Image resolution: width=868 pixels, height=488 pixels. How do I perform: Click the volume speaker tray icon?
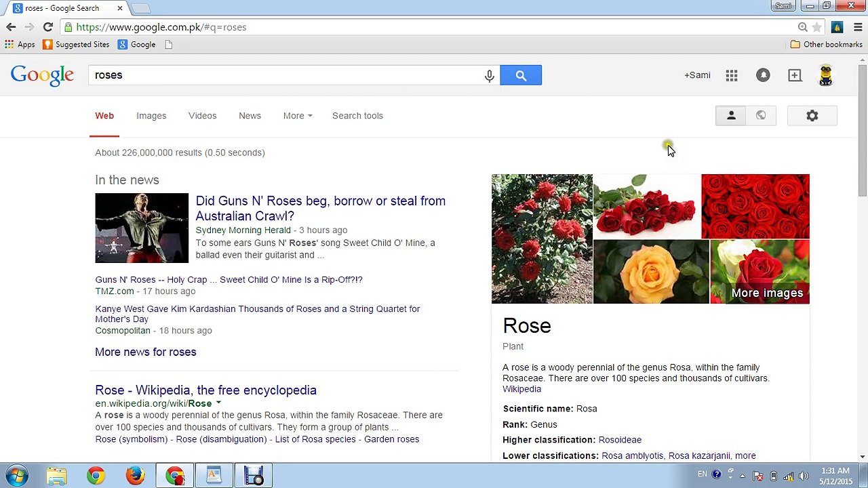(804, 476)
